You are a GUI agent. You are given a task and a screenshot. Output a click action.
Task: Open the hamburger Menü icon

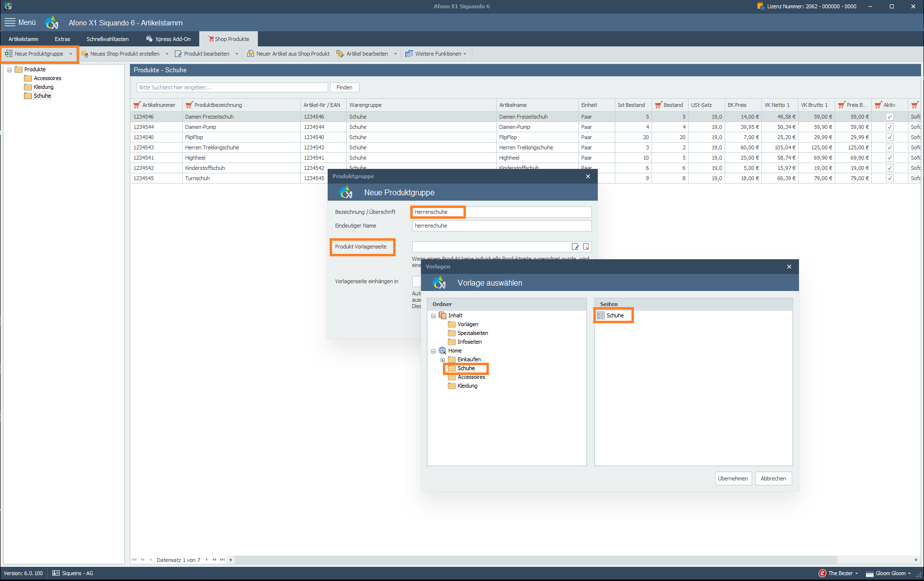tap(10, 22)
